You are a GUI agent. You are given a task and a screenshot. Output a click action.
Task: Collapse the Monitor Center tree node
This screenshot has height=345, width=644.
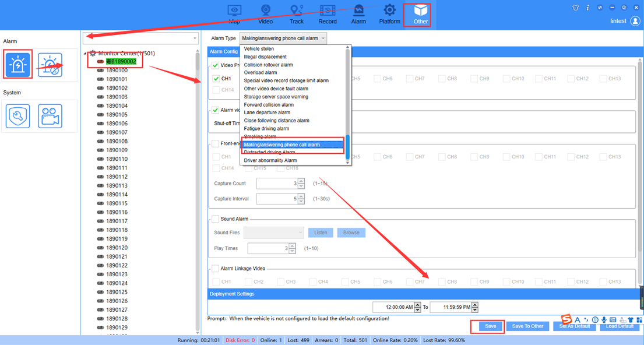tap(86, 54)
